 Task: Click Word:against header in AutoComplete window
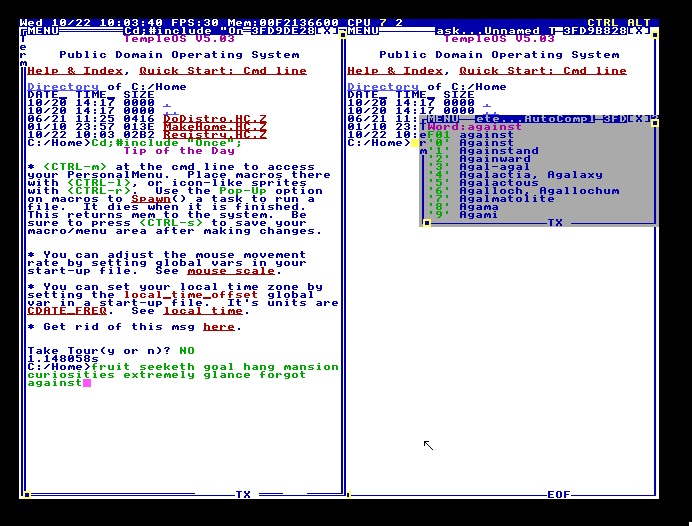point(474,127)
